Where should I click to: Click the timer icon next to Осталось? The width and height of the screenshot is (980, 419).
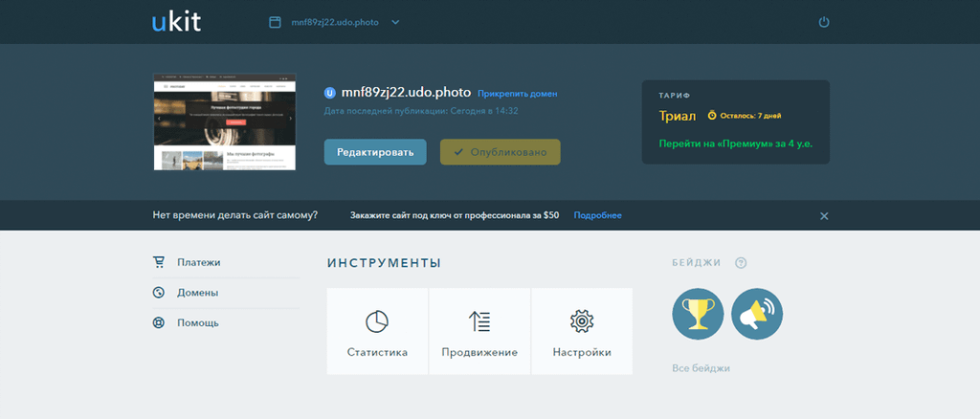click(712, 116)
